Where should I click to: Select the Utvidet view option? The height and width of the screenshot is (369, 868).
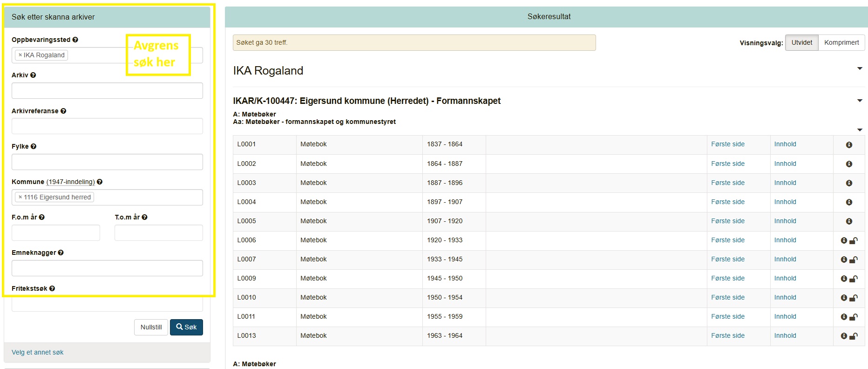pos(801,42)
